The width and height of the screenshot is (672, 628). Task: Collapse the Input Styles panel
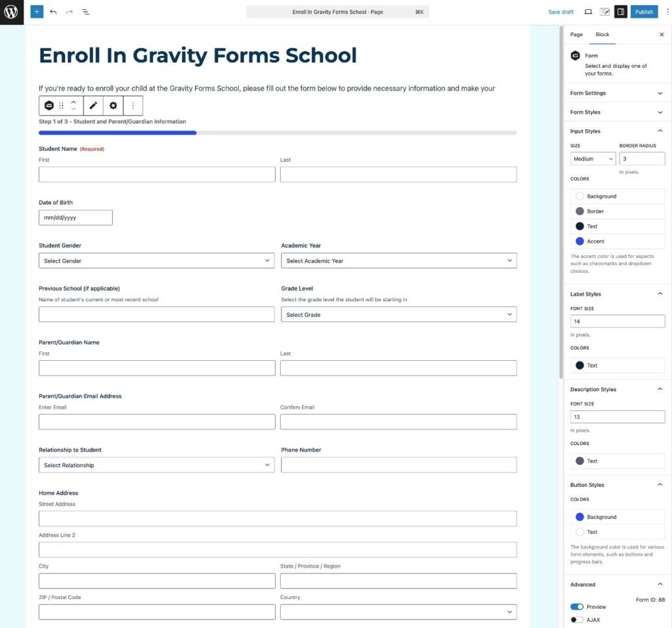point(617,131)
